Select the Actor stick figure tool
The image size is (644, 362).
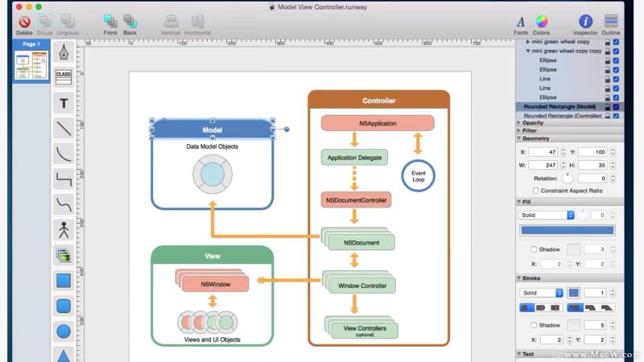[x=64, y=230]
